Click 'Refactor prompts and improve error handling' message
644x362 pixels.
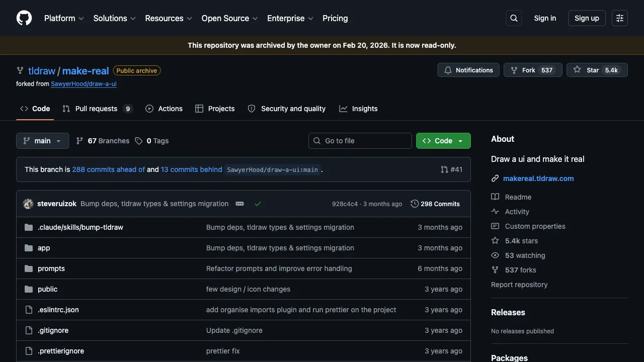click(x=279, y=268)
